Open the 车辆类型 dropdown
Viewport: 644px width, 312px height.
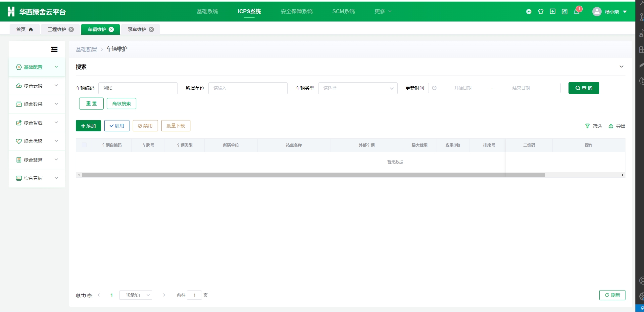[358, 88]
